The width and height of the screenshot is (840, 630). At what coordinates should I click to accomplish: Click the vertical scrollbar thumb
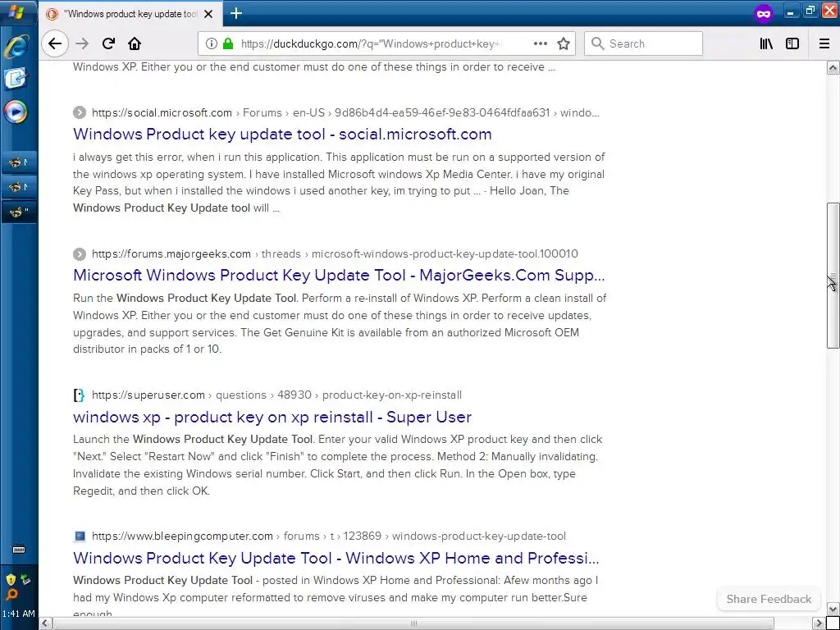pyautogui.click(x=833, y=276)
